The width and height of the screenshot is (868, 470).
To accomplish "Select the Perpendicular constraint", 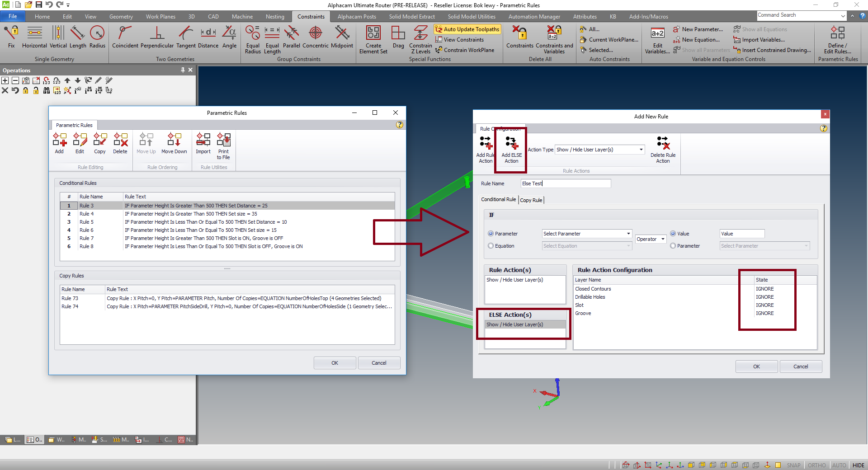I will [x=157, y=37].
